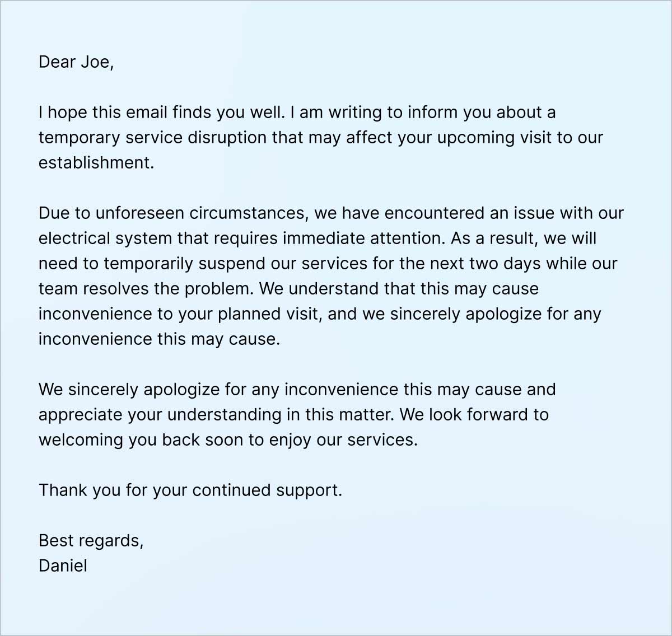Click 'inconvenience this may cause.' line ending
The width and height of the screenshot is (672, 636).
pyautogui.click(x=159, y=339)
